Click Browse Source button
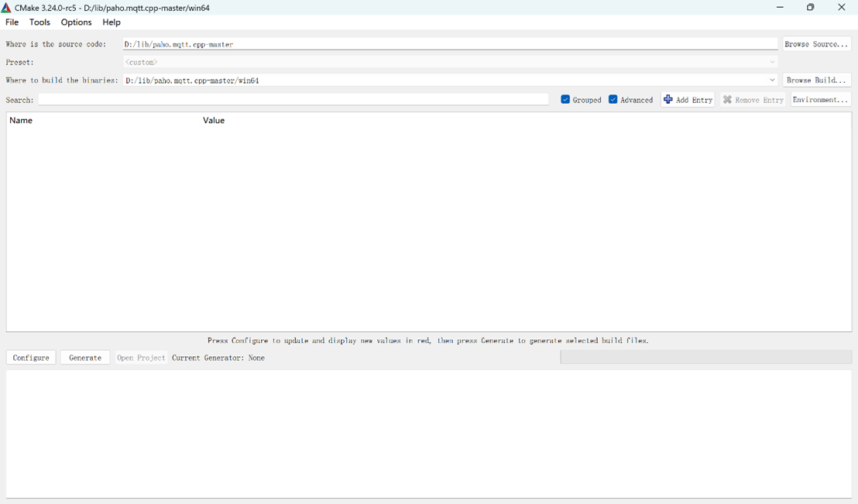 [816, 44]
